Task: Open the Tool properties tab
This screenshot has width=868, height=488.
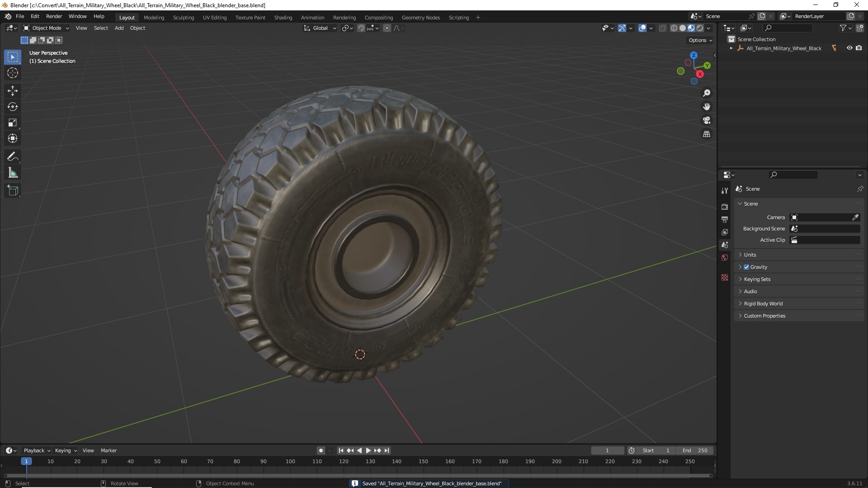Action: [x=725, y=191]
